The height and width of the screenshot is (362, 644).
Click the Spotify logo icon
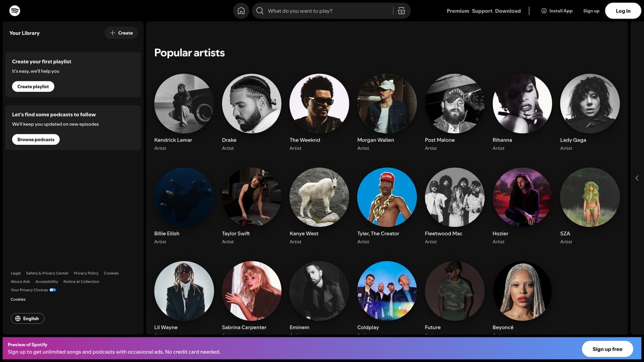pyautogui.click(x=15, y=11)
